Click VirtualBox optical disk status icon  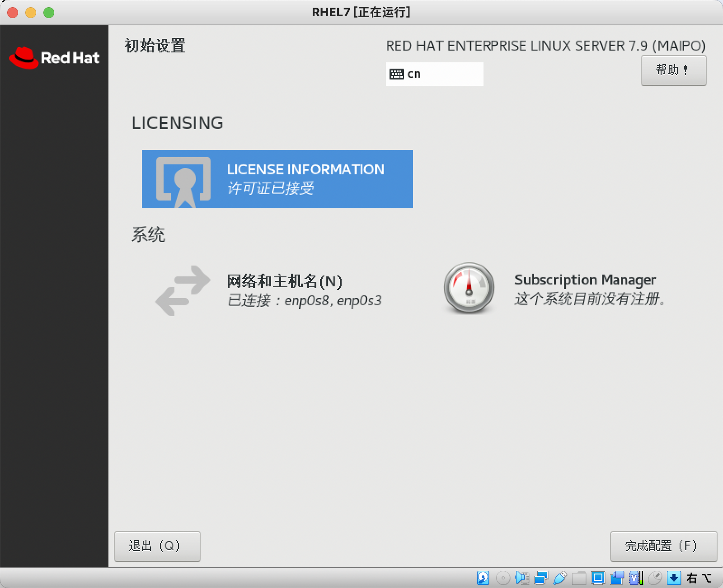503,578
